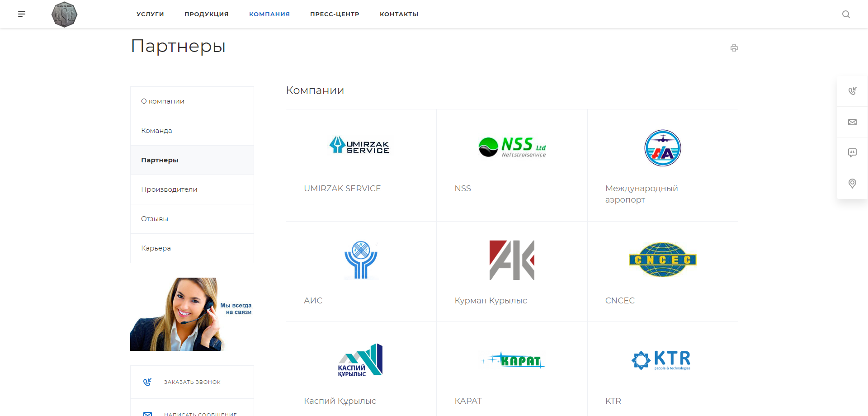
Task: Open the Контакты menu
Action: pos(399,14)
